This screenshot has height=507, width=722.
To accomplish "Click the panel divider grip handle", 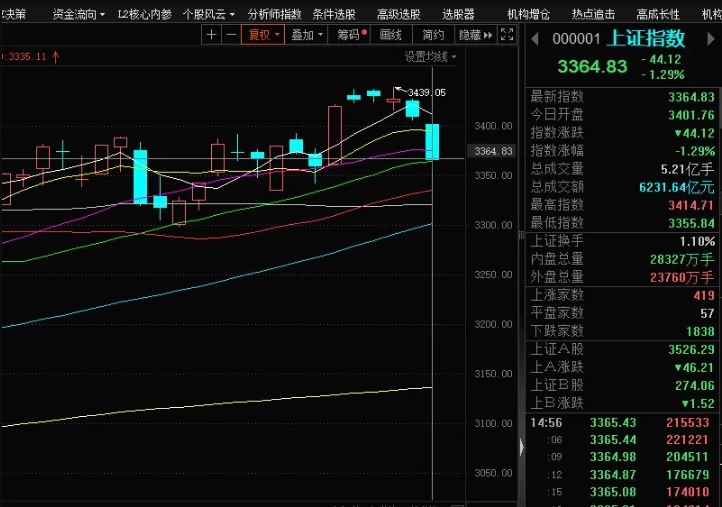I will 521,235.
